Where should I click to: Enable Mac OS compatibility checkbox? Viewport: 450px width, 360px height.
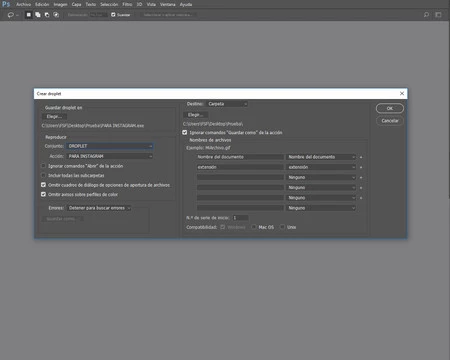(x=254, y=227)
